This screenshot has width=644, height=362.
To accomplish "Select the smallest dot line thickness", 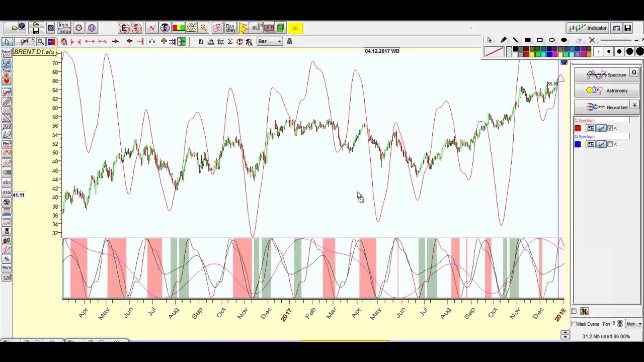I will pos(598,51).
